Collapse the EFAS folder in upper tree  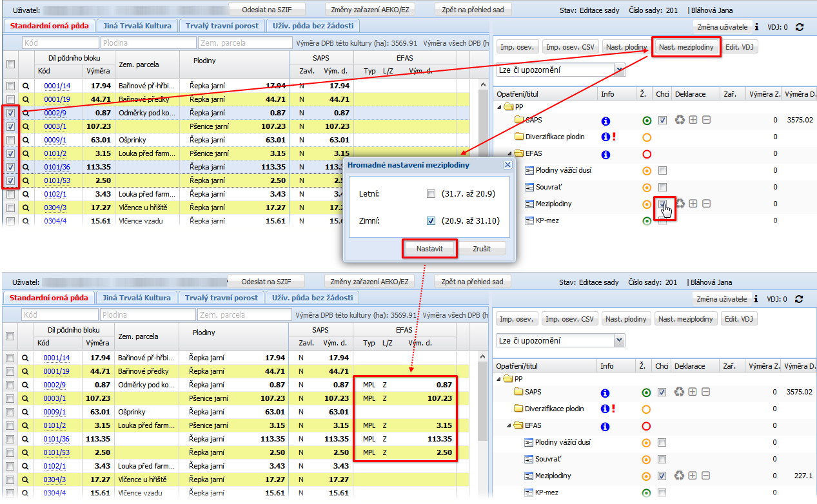point(508,154)
